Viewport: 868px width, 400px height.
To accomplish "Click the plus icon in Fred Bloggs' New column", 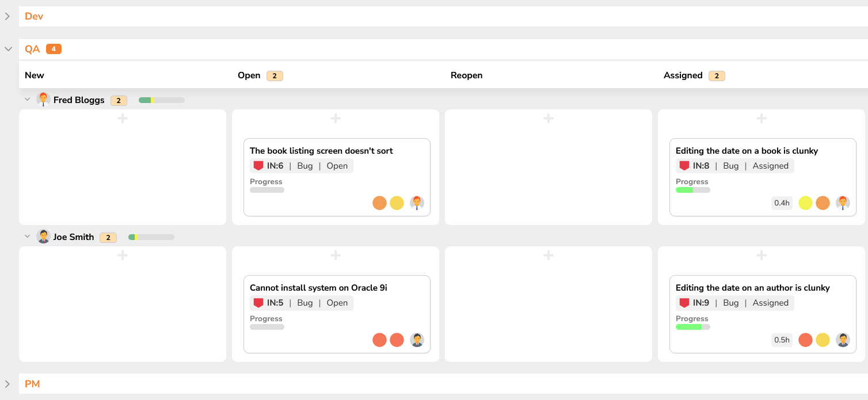I will pos(123,119).
